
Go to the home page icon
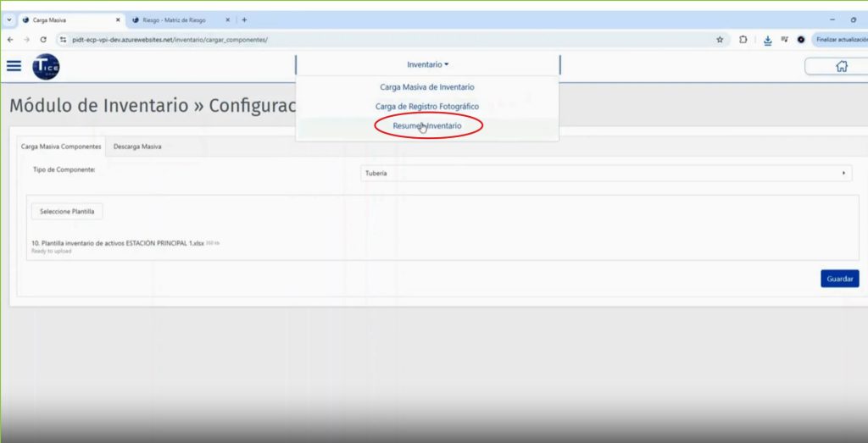click(x=841, y=66)
